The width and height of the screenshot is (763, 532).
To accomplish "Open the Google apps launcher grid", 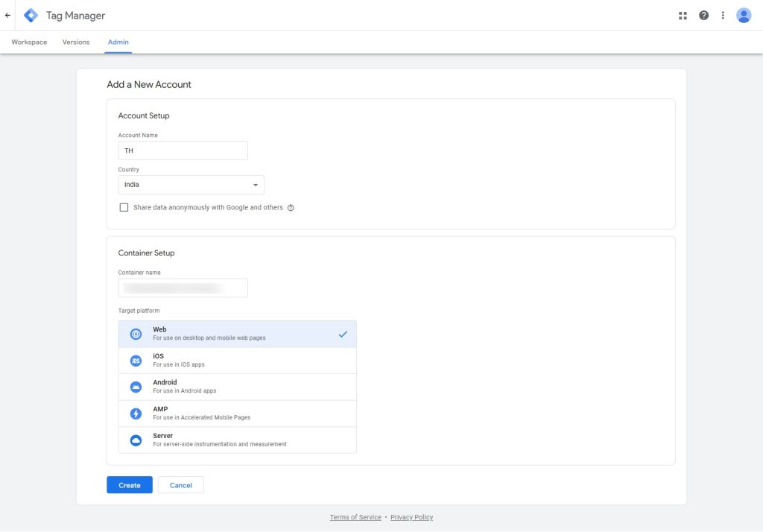I will (x=683, y=15).
